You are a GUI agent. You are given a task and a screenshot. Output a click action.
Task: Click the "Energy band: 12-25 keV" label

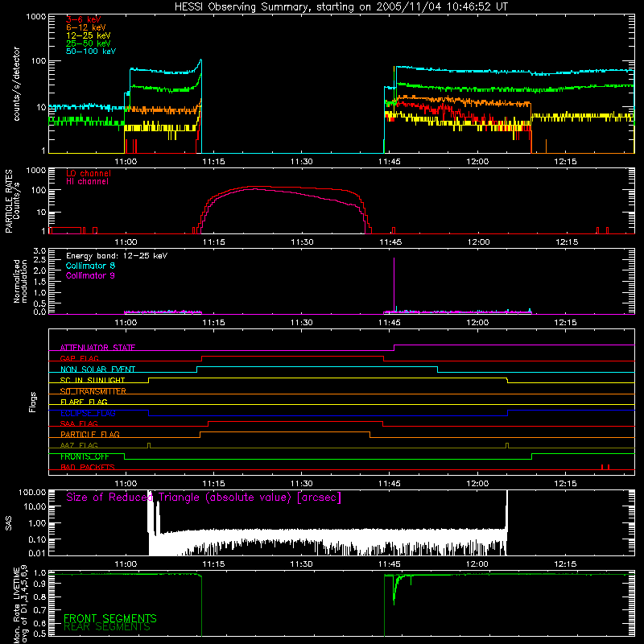117,256
